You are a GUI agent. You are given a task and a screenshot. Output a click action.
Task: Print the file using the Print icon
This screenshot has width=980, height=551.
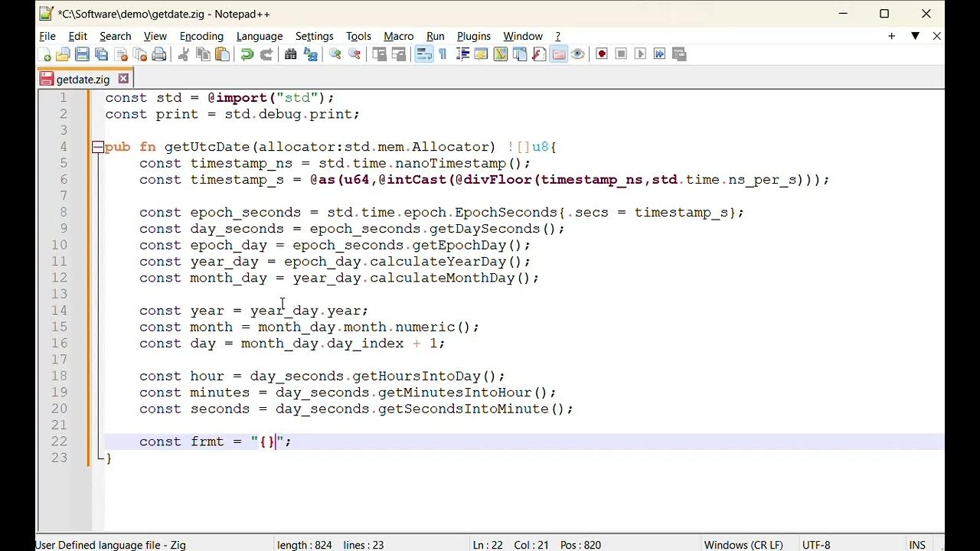tap(158, 54)
